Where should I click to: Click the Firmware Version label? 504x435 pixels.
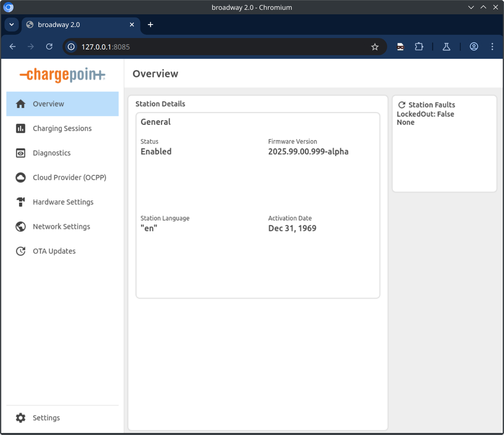[x=292, y=141]
